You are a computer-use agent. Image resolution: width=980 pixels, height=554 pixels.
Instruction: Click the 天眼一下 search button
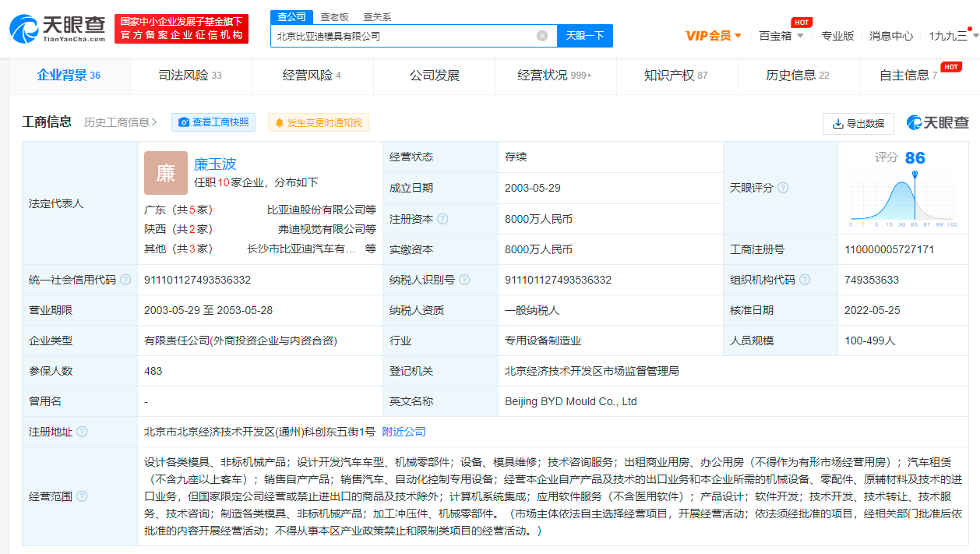pos(585,36)
